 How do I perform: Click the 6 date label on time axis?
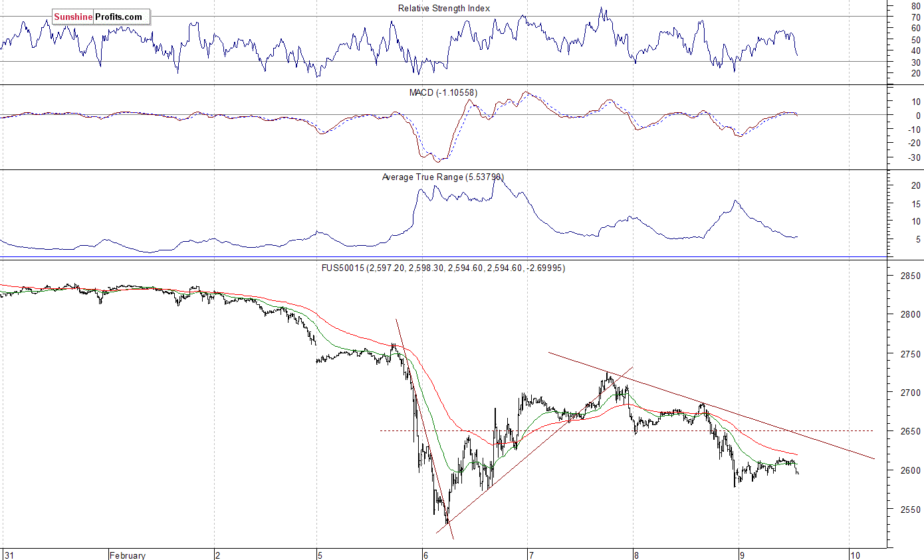(x=425, y=555)
